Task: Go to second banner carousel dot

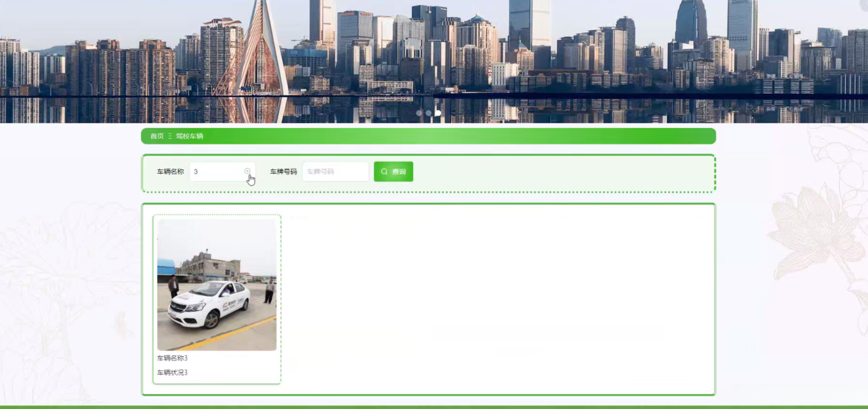Action: click(x=428, y=113)
